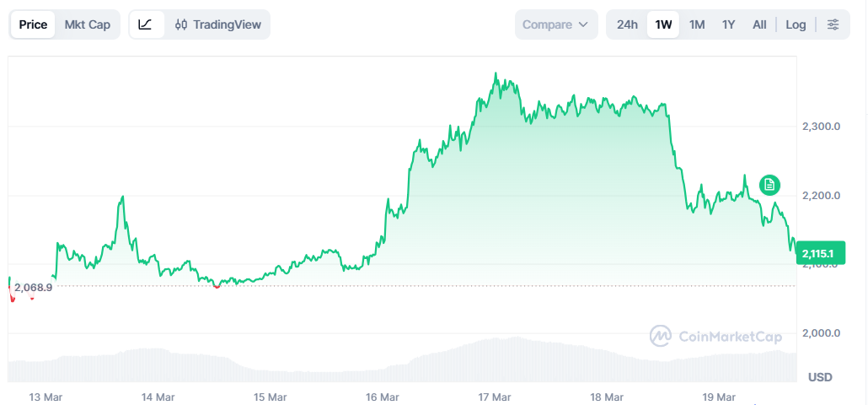Image resolution: width=868 pixels, height=405 pixels.
Task: Select the Price tab
Action: pyautogui.click(x=34, y=24)
